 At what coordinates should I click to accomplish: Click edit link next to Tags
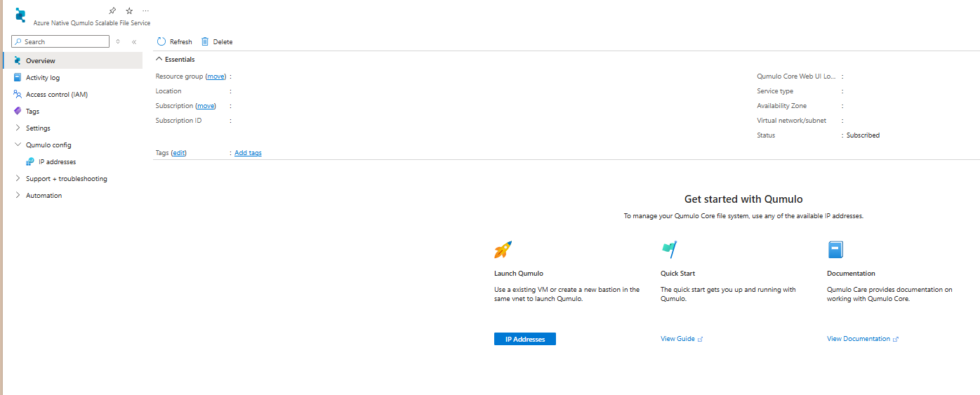(179, 153)
